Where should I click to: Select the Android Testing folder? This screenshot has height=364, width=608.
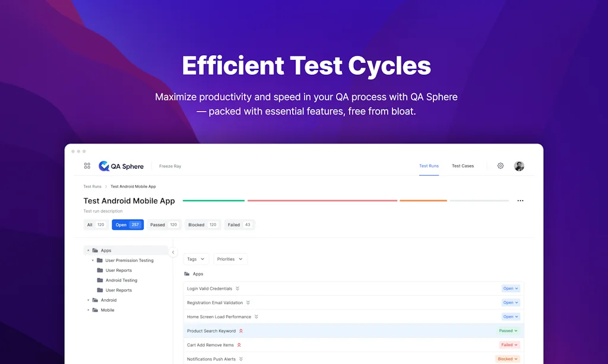(x=121, y=280)
